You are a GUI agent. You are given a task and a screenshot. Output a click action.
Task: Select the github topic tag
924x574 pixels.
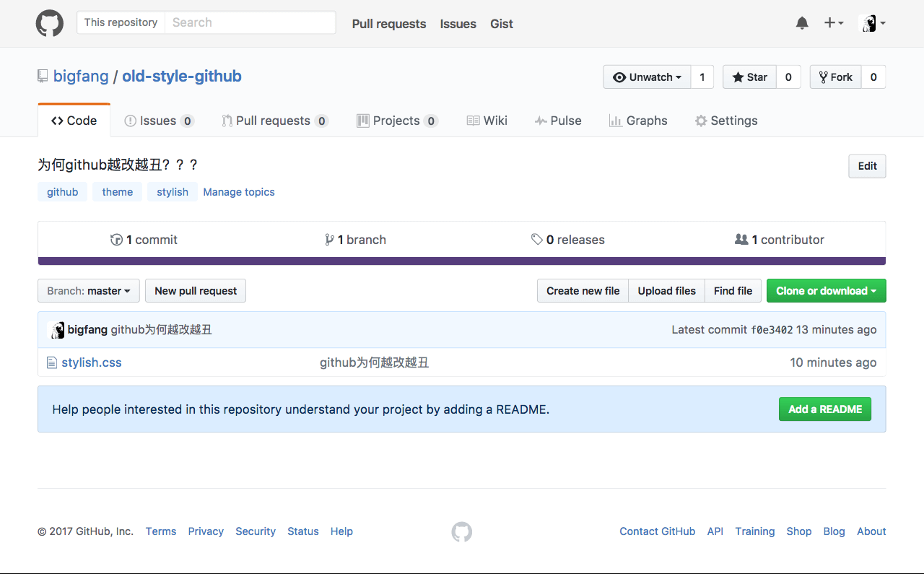[x=63, y=192]
